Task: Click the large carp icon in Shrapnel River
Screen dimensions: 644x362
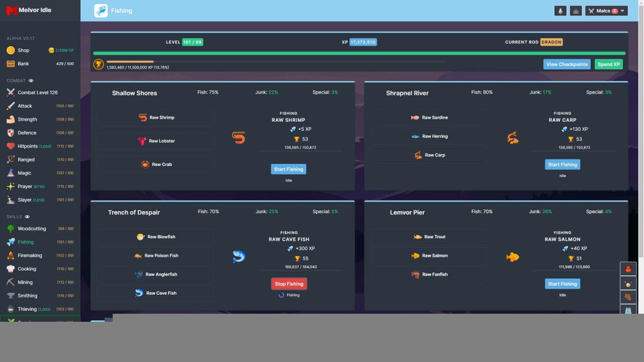Action: (513, 138)
